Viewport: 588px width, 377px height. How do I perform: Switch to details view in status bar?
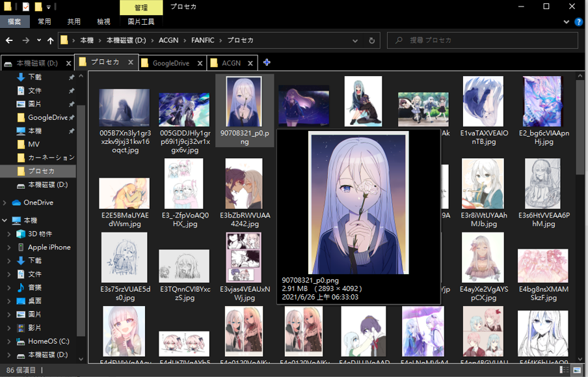[x=564, y=370]
